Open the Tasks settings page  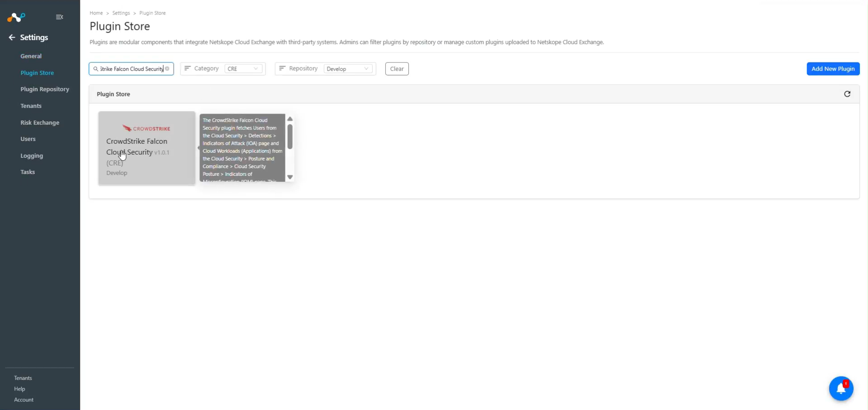[x=28, y=172]
